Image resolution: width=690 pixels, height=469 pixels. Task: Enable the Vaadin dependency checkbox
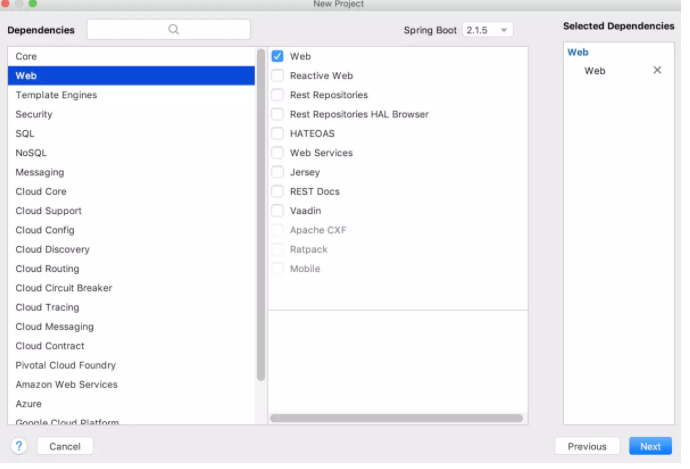(278, 211)
